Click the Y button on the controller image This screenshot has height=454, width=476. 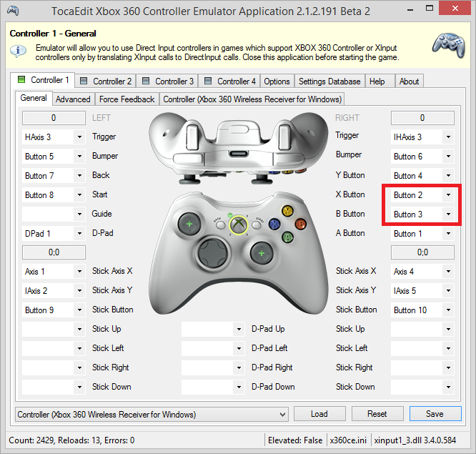pyautogui.click(x=287, y=210)
